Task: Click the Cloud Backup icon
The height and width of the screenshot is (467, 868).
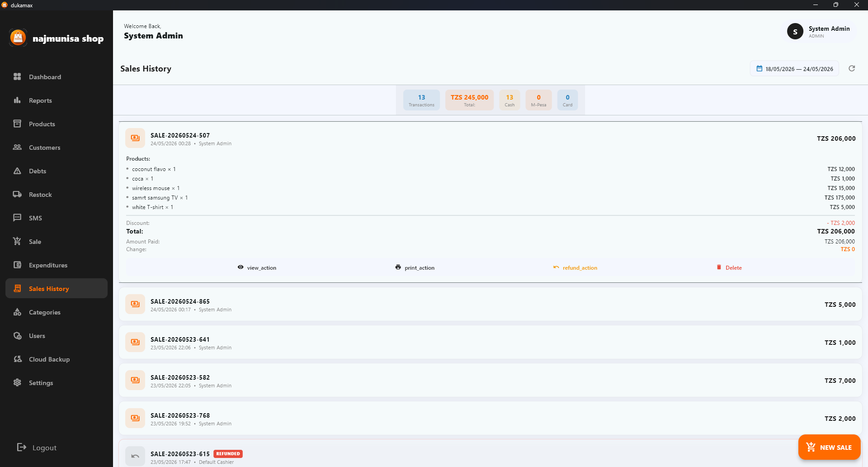Action: point(17,359)
